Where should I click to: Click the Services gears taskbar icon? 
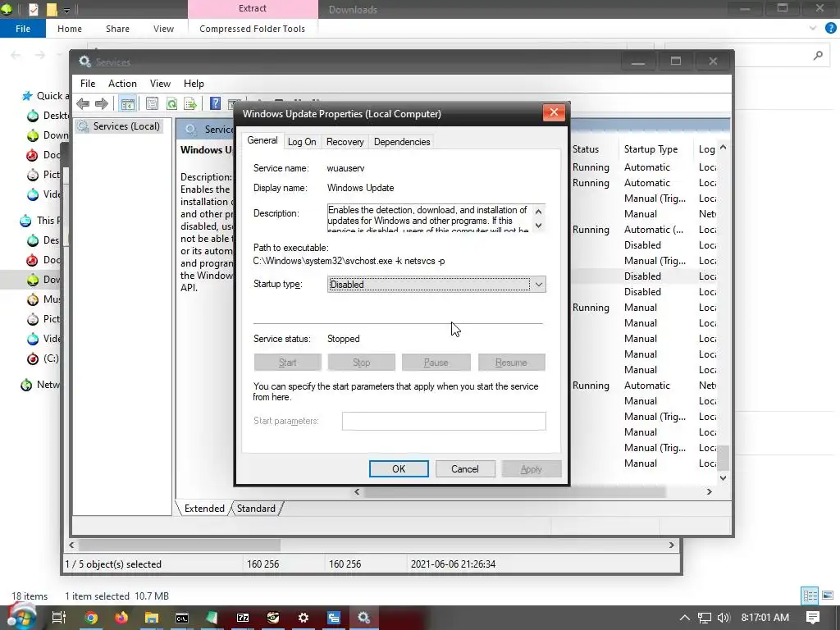coord(364,618)
